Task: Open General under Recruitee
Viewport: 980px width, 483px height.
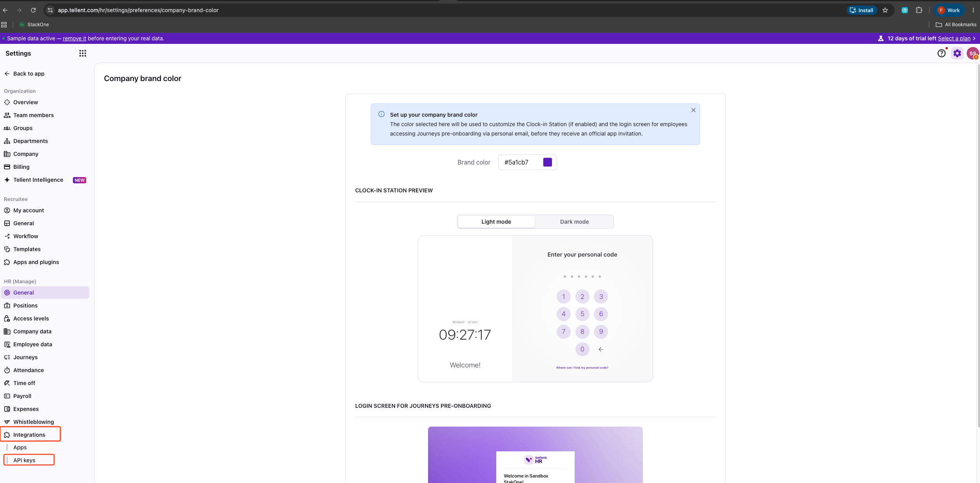Action: tap(45, 223)
